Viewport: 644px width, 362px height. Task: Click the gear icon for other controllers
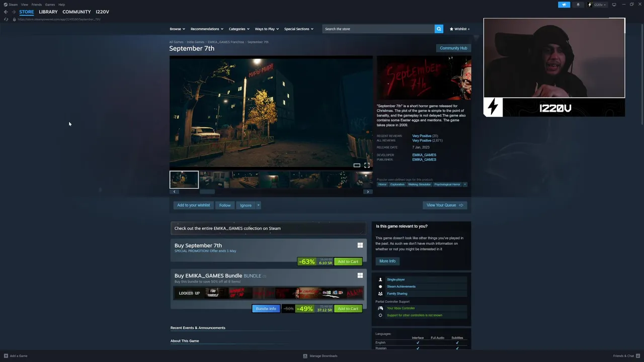pyautogui.click(x=380, y=315)
